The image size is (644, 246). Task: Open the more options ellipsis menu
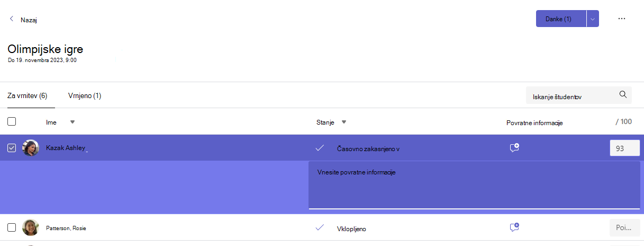click(622, 19)
